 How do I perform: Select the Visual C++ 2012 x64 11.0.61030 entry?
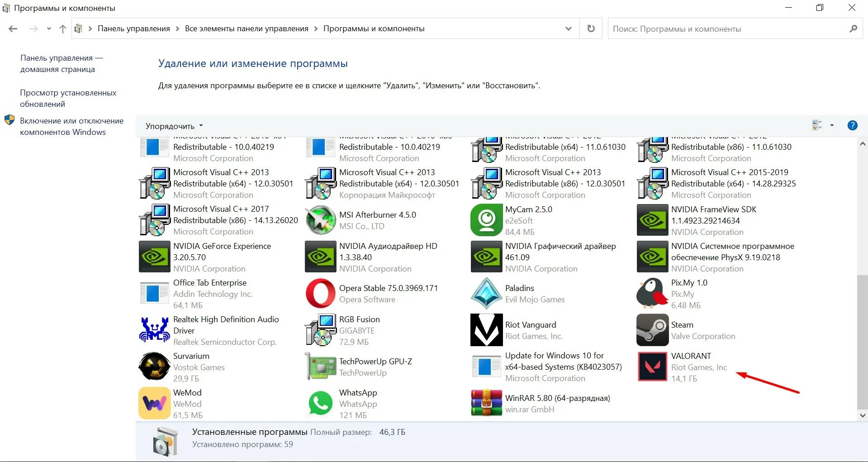click(549, 149)
